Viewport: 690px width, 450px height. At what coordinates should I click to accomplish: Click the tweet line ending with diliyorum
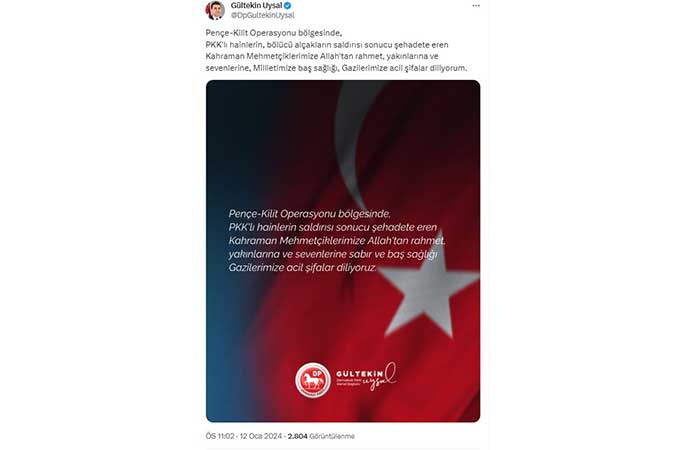pyautogui.click(x=336, y=68)
